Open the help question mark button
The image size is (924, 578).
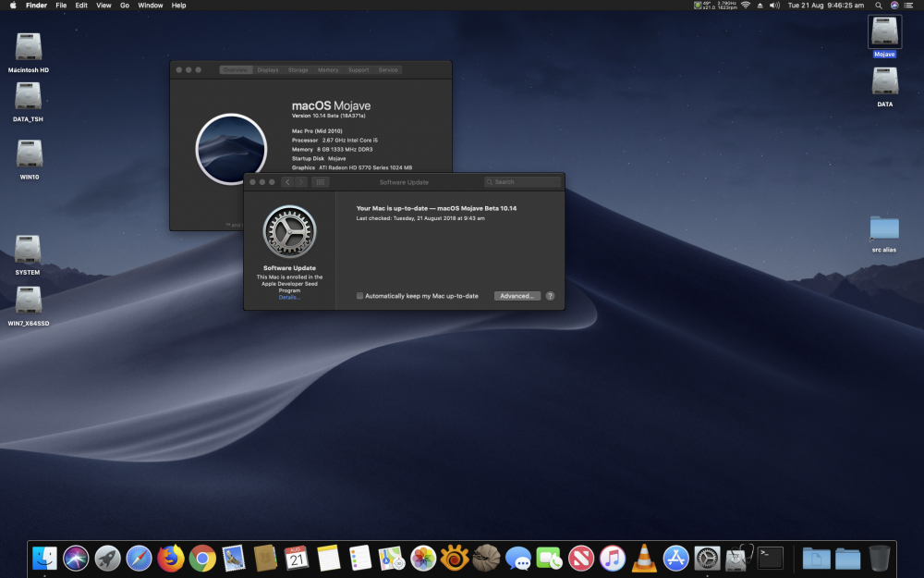coord(550,296)
